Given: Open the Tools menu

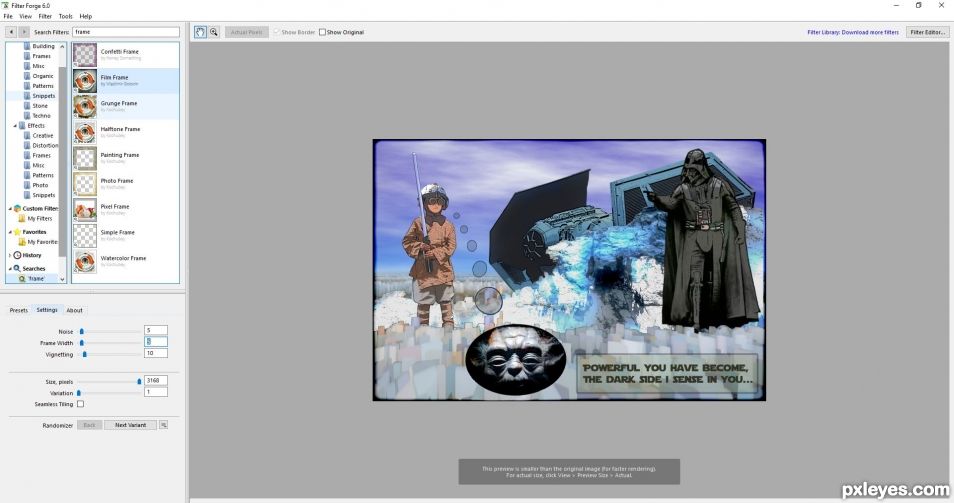Looking at the screenshot, I should [65, 16].
